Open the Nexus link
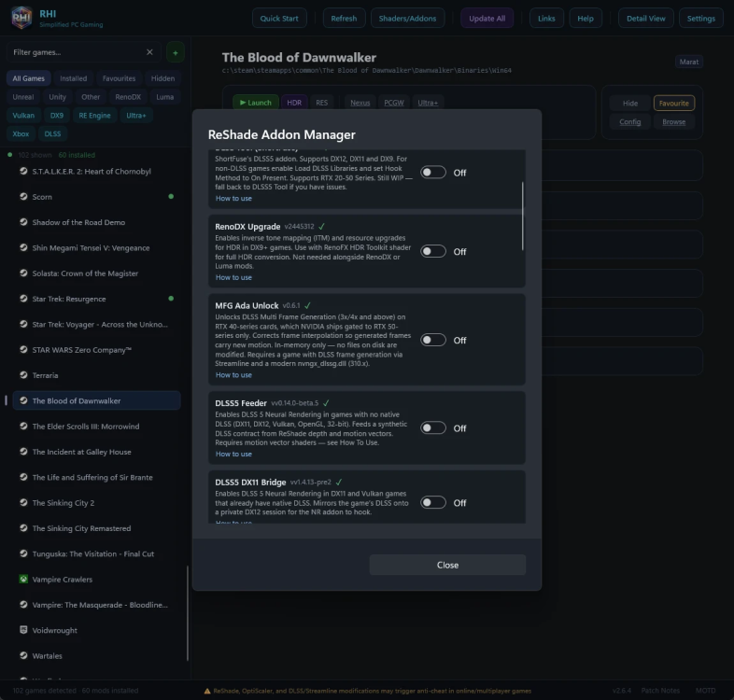Screen dimensions: 734x700 point(360,103)
